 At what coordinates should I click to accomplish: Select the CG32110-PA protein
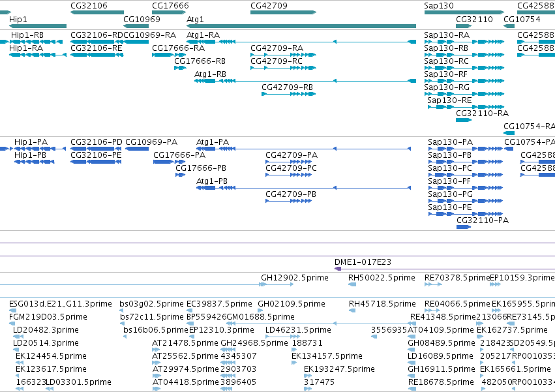(x=464, y=226)
